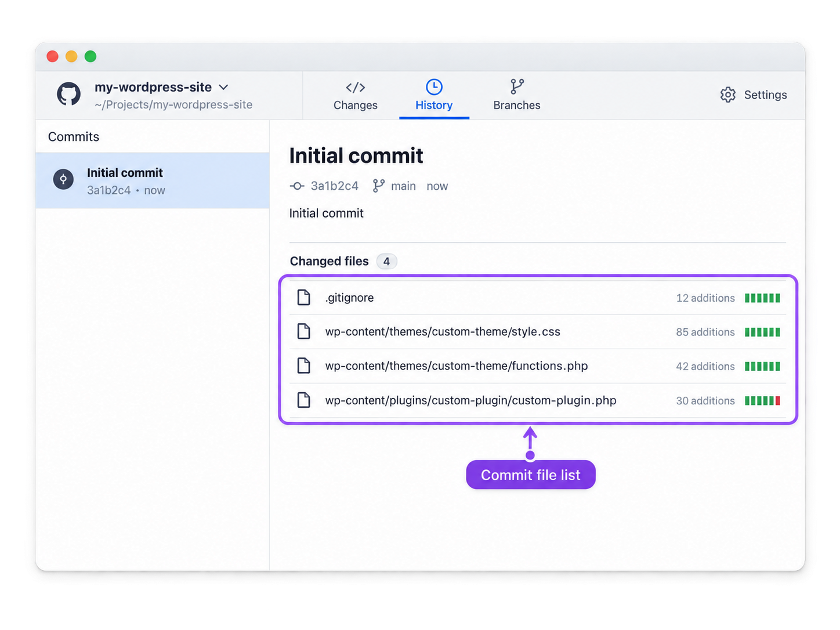
Task: Open Settings
Action: point(754,95)
